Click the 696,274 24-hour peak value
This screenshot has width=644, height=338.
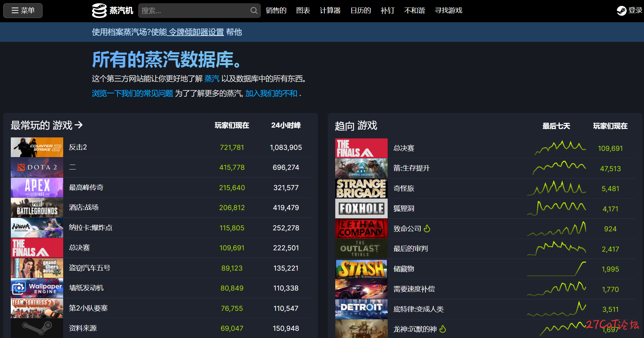[286, 168]
